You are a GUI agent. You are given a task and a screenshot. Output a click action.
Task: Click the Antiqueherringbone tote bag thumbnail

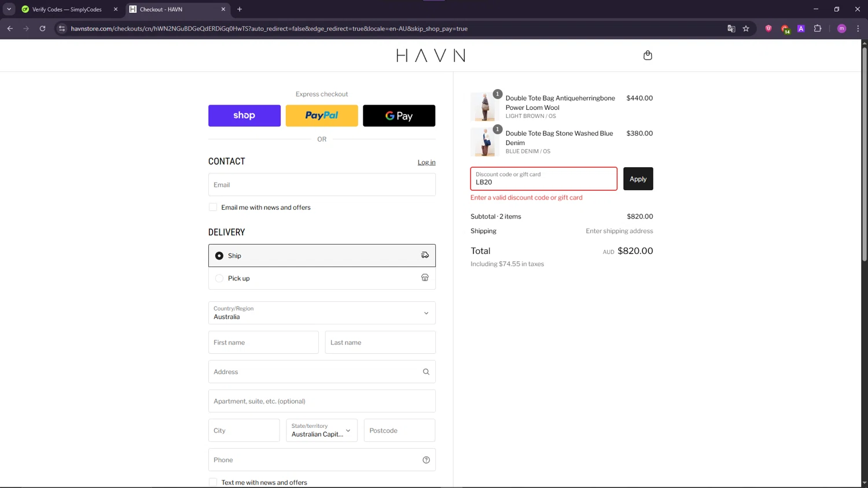pos(485,106)
